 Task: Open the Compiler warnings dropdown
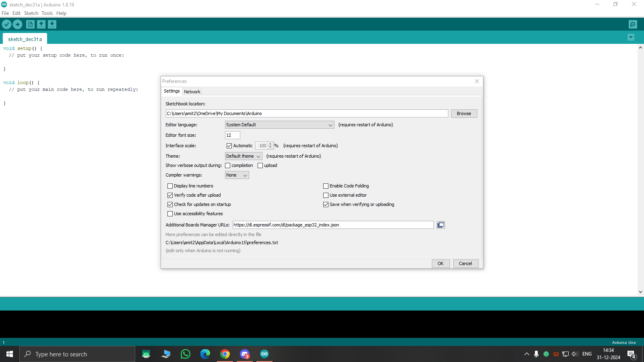(x=237, y=175)
